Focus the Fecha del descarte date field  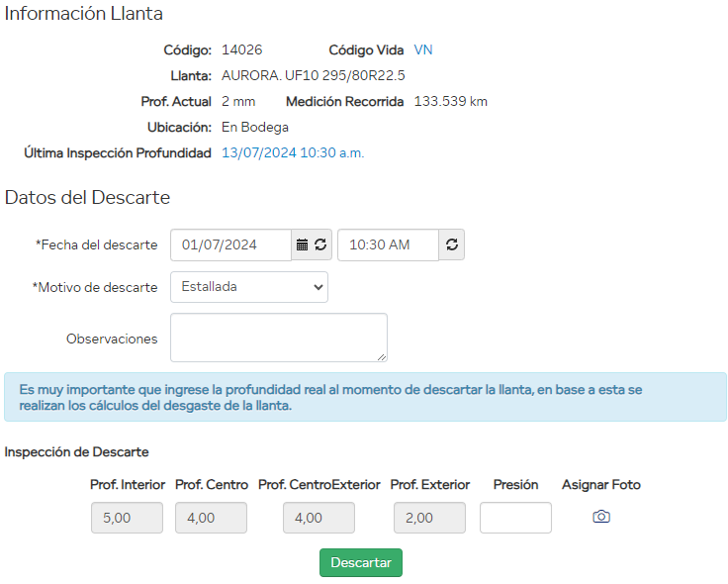231,245
